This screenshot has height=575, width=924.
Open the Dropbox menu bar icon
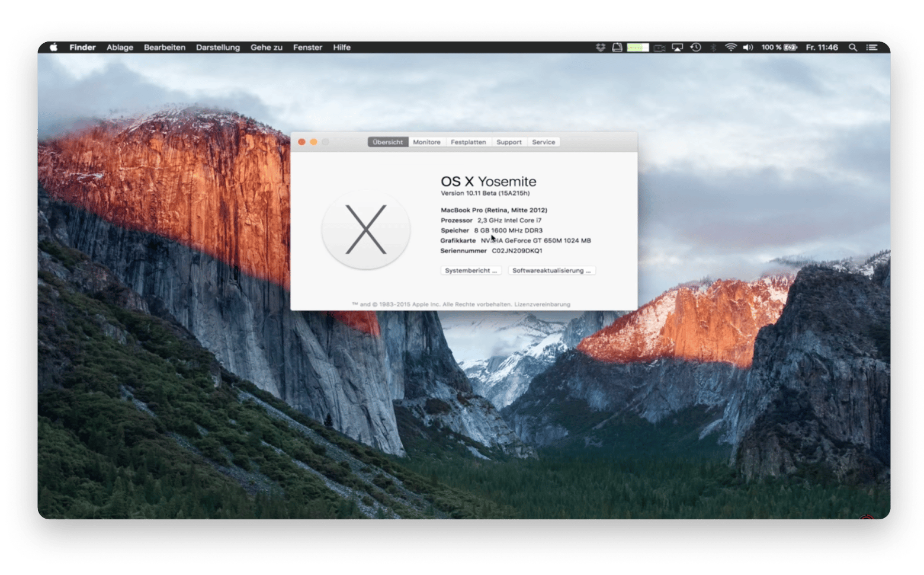point(601,47)
